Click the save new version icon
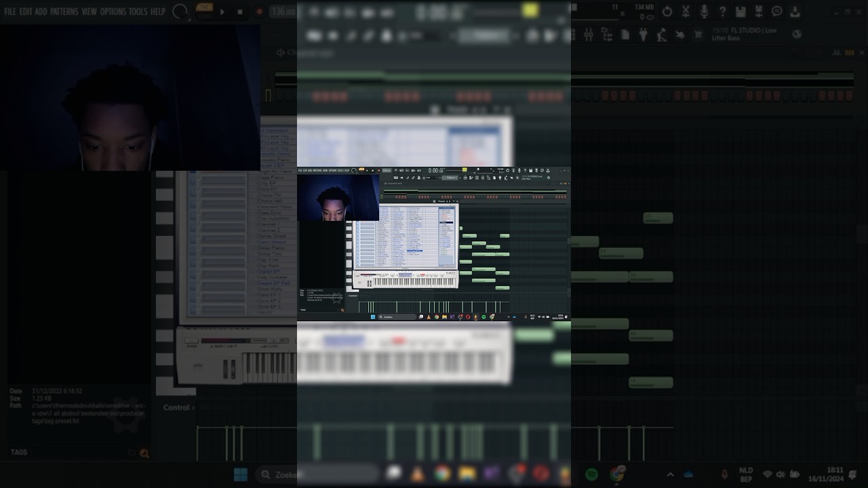868x488 pixels. click(759, 12)
